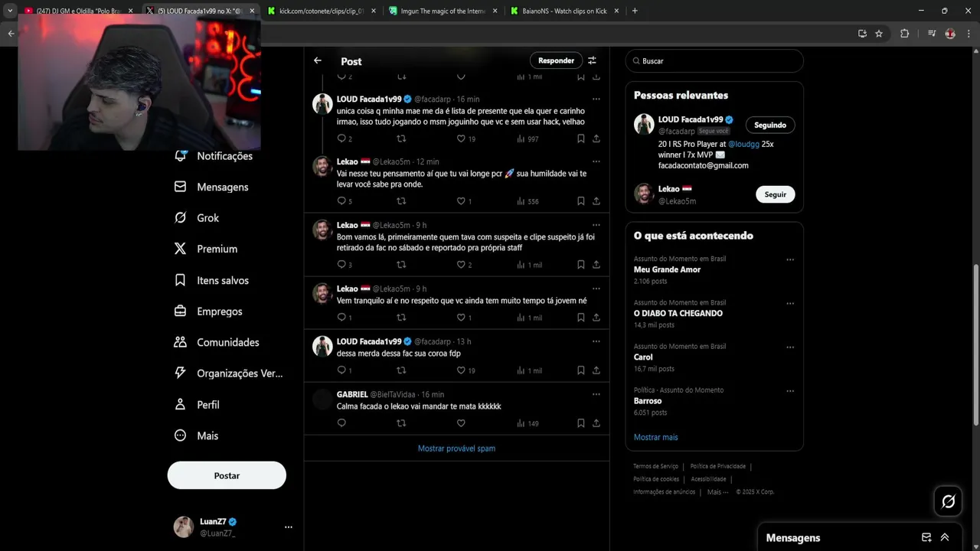Image resolution: width=980 pixels, height=551 pixels.
Task: Open Grok floating assistant button
Action: (x=948, y=501)
